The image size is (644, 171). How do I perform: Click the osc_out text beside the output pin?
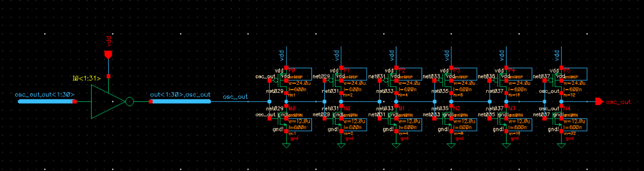click(x=618, y=102)
